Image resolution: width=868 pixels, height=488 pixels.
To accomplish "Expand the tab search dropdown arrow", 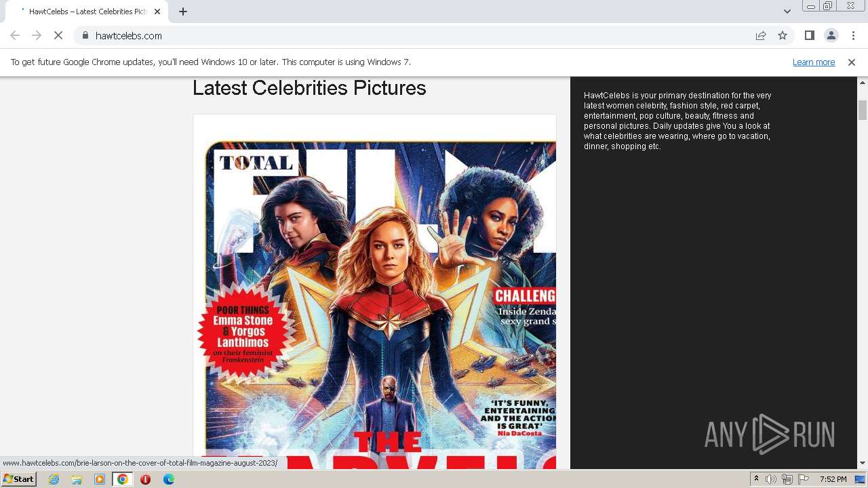I will (x=787, y=12).
